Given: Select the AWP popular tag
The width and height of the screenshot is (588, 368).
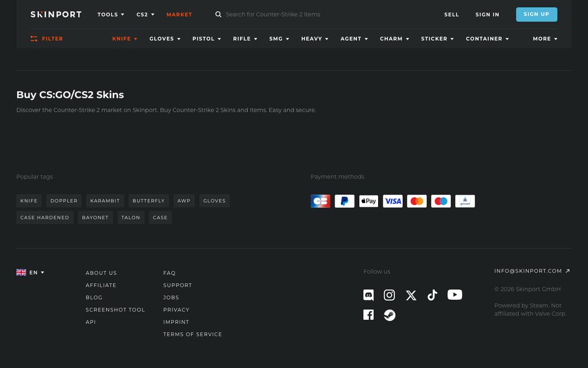Looking at the screenshot, I should [183, 201].
